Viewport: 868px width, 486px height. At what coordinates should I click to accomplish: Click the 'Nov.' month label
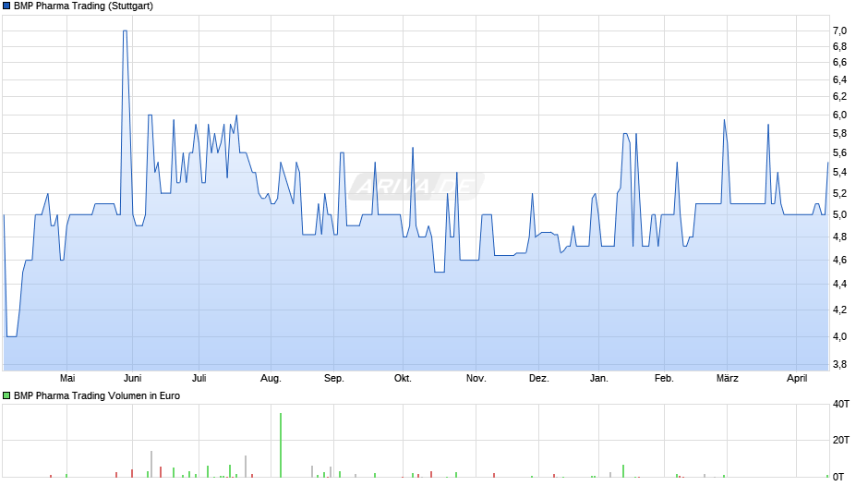click(x=476, y=378)
